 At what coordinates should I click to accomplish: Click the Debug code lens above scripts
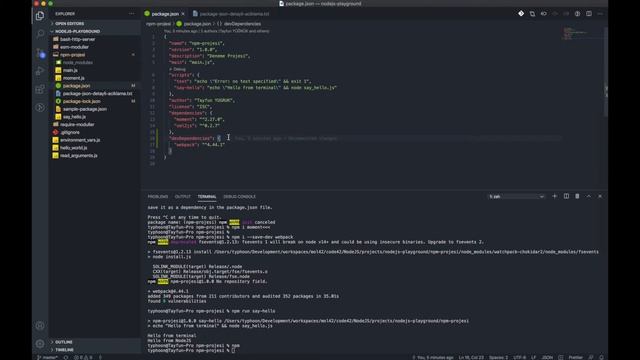pyautogui.click(x=178, y=69)
